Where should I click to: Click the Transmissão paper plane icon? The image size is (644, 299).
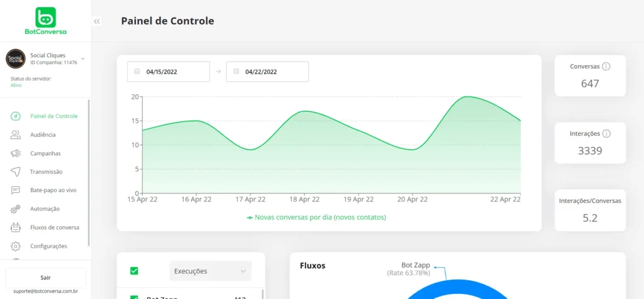click(x=16, y=171)
